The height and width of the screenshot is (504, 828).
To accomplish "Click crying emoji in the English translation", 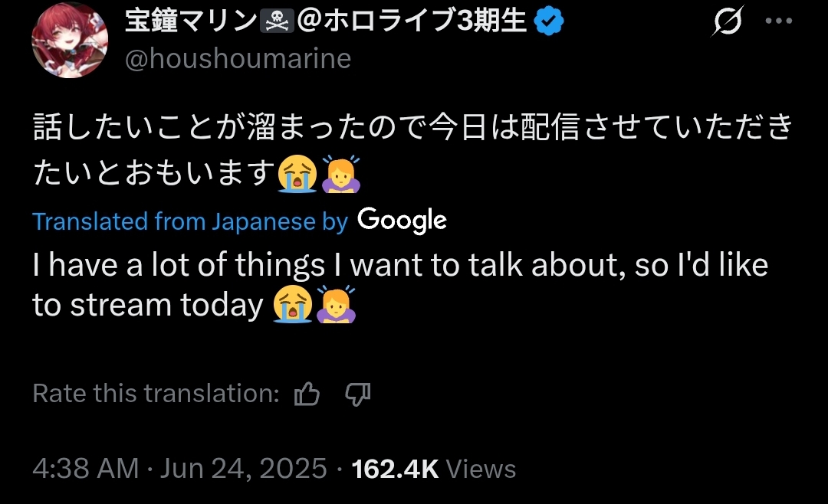I will click(x=292, y=305).
